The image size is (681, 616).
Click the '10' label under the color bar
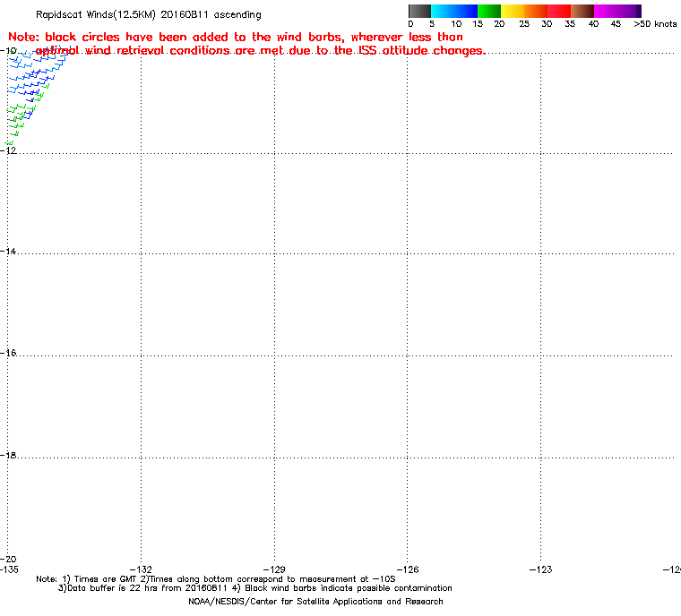(455, 24)
